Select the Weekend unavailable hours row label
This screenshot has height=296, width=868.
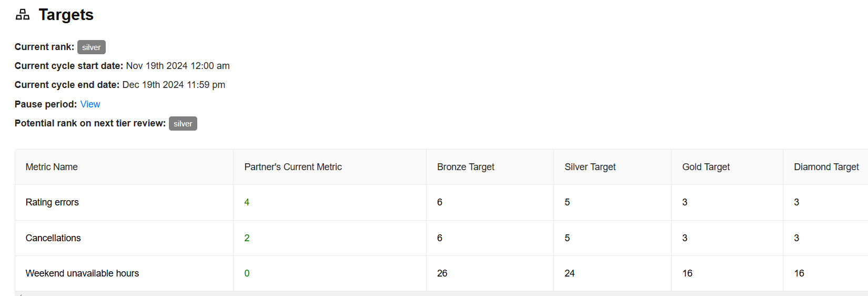coord(82,273)
